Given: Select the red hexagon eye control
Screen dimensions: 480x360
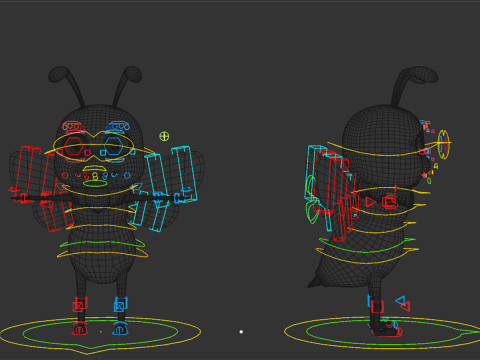Looking at the screenshot, I should 74,146.
